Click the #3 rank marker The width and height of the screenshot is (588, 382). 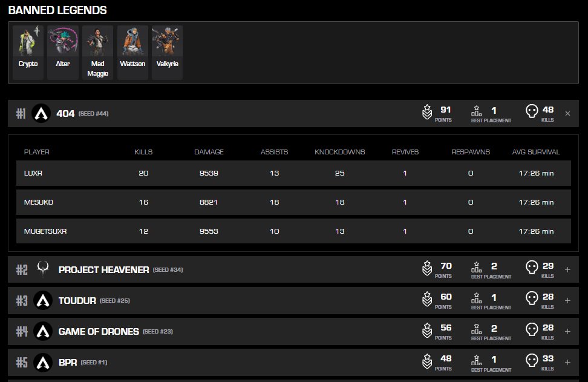coord(22,300)
